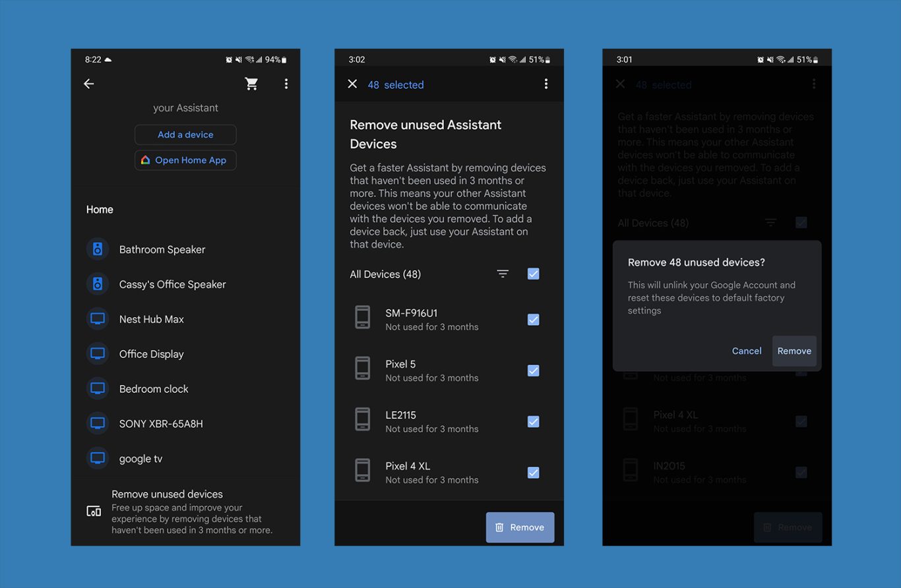Open the filter icon beside All Devices

click(503, 274)
